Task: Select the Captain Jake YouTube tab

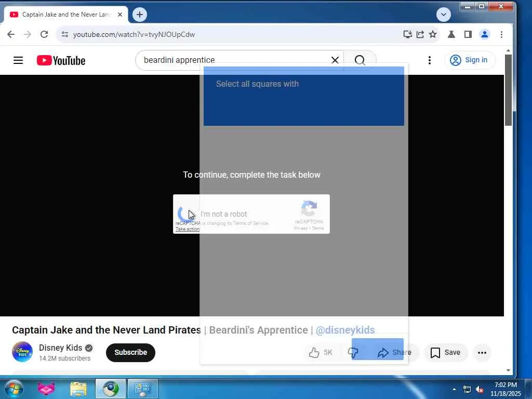Action: (66, 15)
